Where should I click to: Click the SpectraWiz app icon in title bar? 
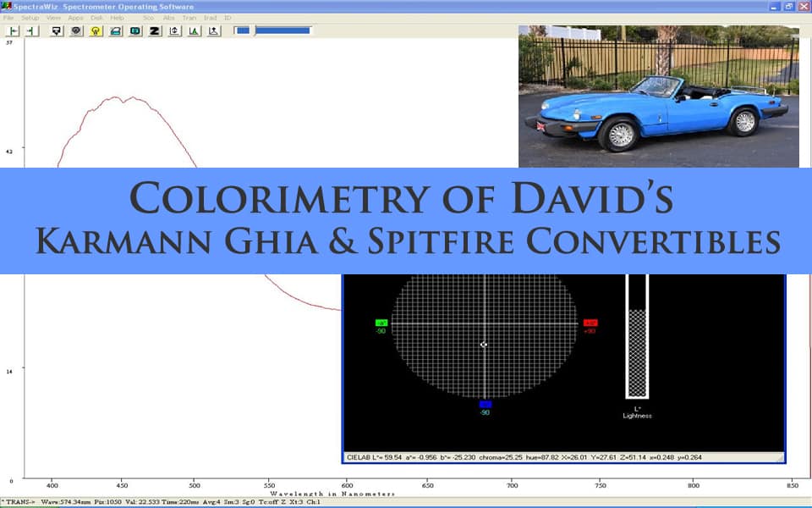point(6,6)
